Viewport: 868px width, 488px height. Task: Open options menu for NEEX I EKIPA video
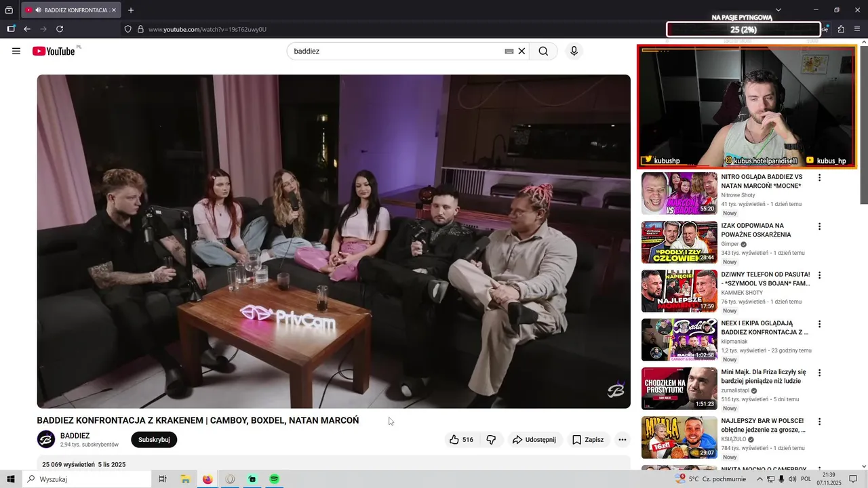pyautogui.click(x=819, y=324)
